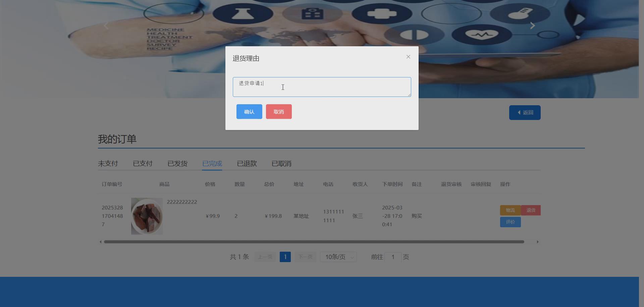Screen dimensions: 644x307
Task: Click the right arrow of the table scrollbar
Action: point(538,241)
